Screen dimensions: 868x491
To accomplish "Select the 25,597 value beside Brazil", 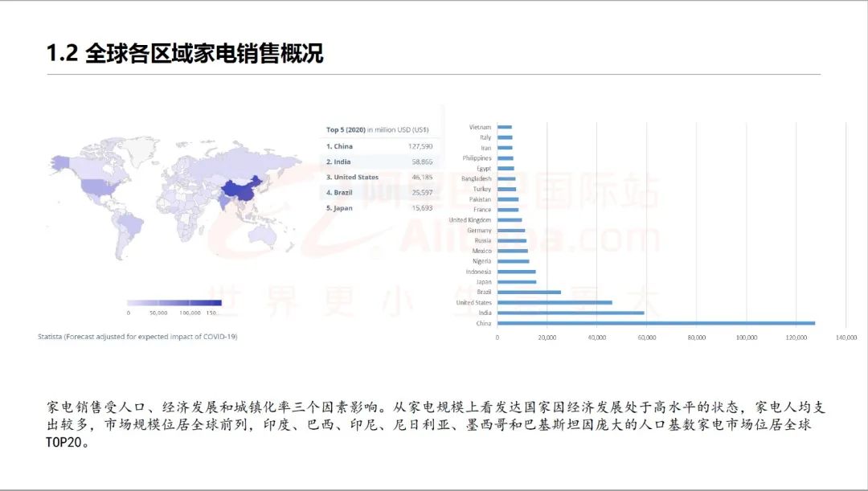I will tap(424, 192).
